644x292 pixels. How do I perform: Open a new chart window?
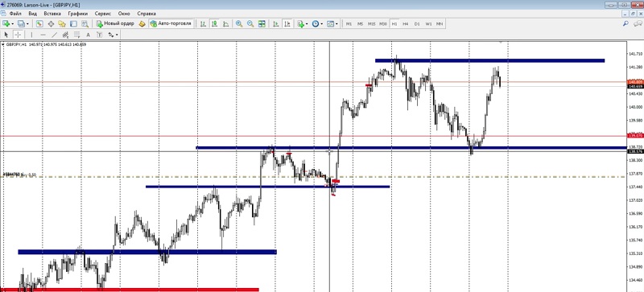pos(6,24)
